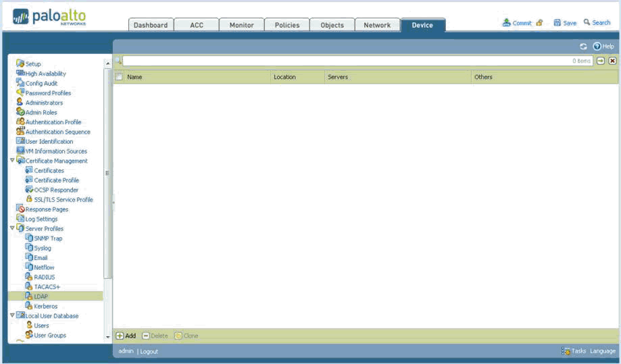
Task: Open Authentication Profile in sidebar
Action: (53, 122)
